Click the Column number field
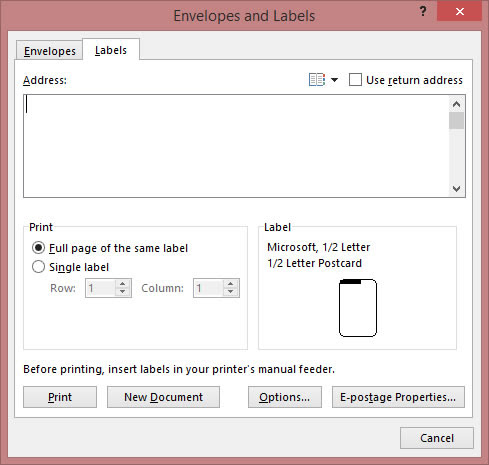 click(x=208, y=288)
